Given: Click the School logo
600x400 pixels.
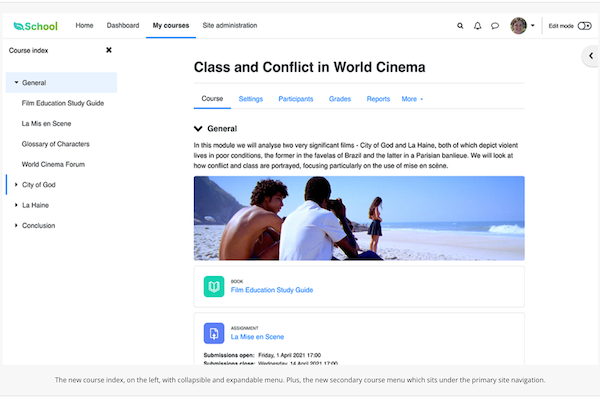Looking at the screenshot, I should 34,25.
